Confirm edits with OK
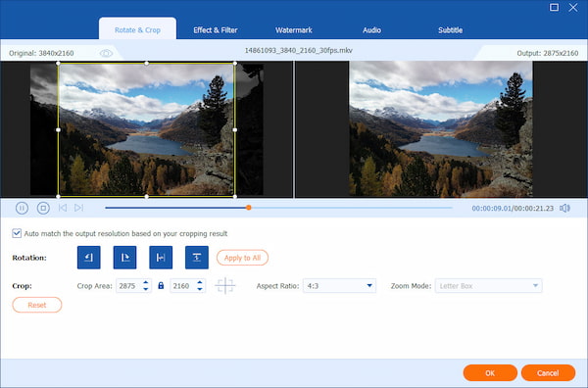588x388 pixels. pyautogui.click(x=490, y=372)
